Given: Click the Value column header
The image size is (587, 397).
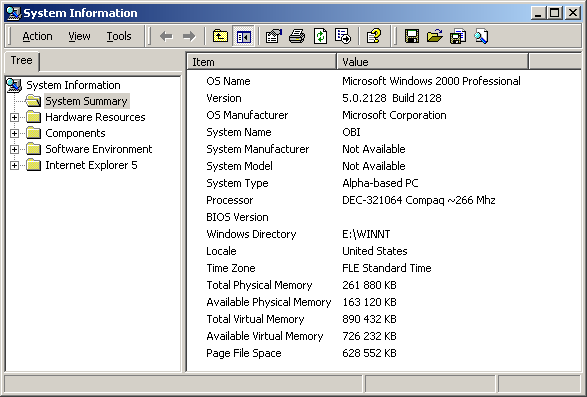Looking at the screenshot, I should [432, 62].
